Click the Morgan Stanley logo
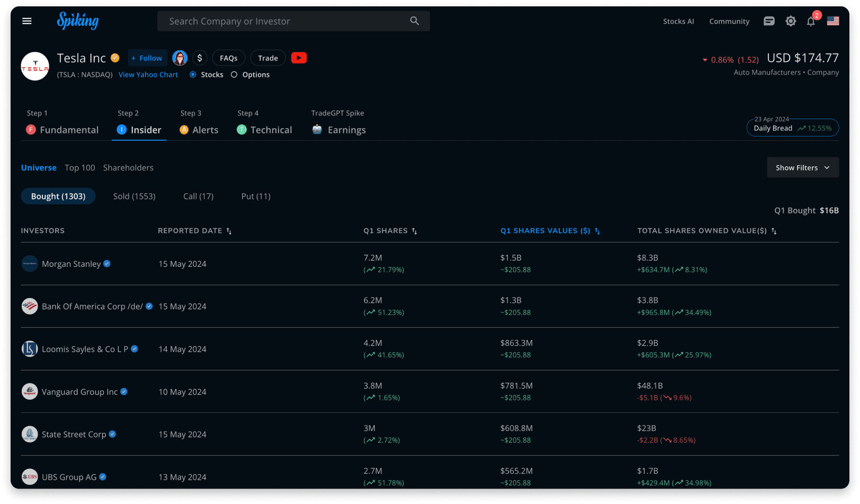The image size is (860, 504). coord(30,264)
